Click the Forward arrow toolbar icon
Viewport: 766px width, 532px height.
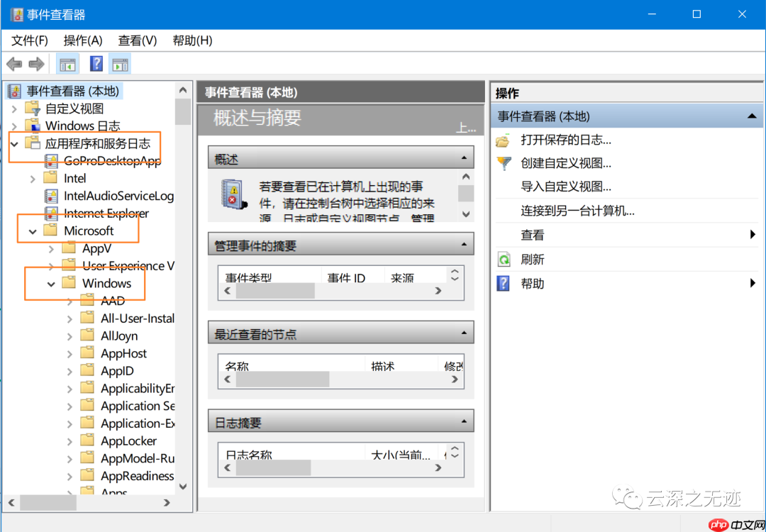37,64
